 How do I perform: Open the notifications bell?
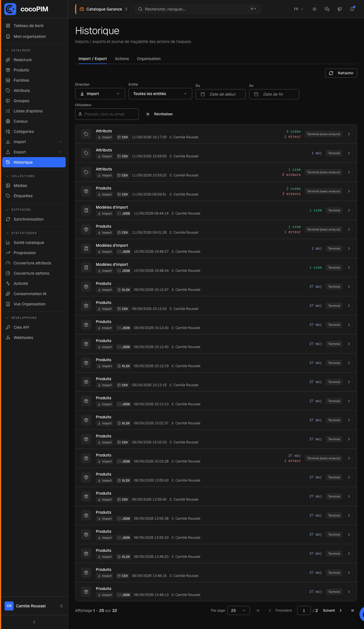coord(352,9)
